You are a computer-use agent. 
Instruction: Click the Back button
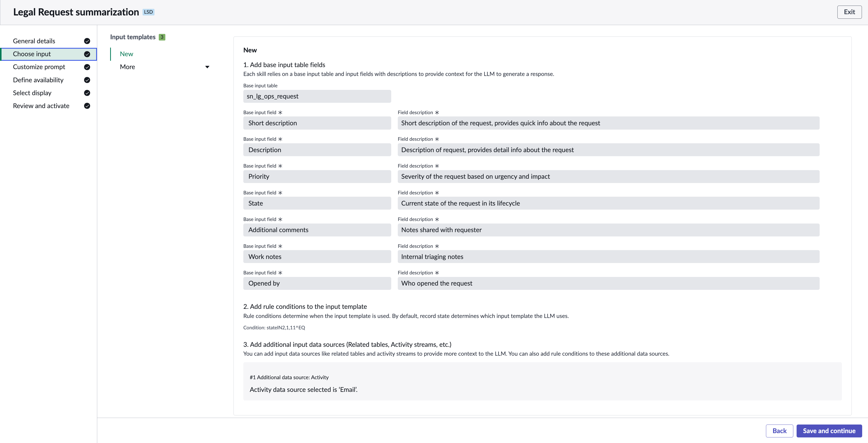tap(779, 431)
